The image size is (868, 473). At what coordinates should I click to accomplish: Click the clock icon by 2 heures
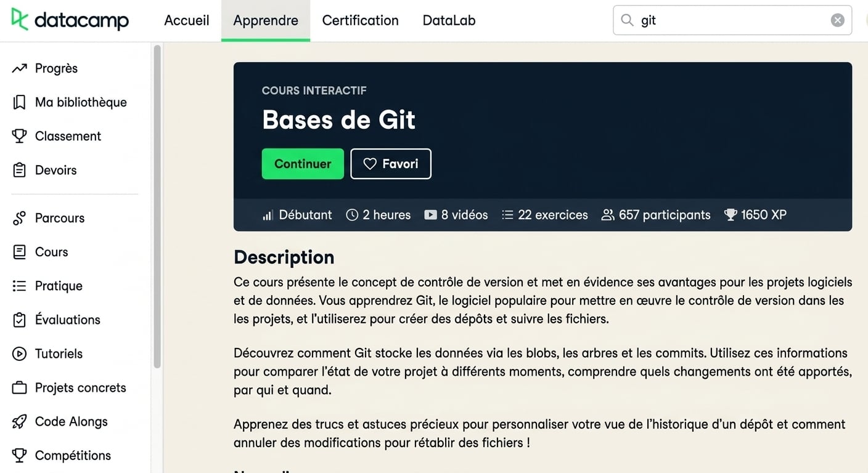[352, 215]
